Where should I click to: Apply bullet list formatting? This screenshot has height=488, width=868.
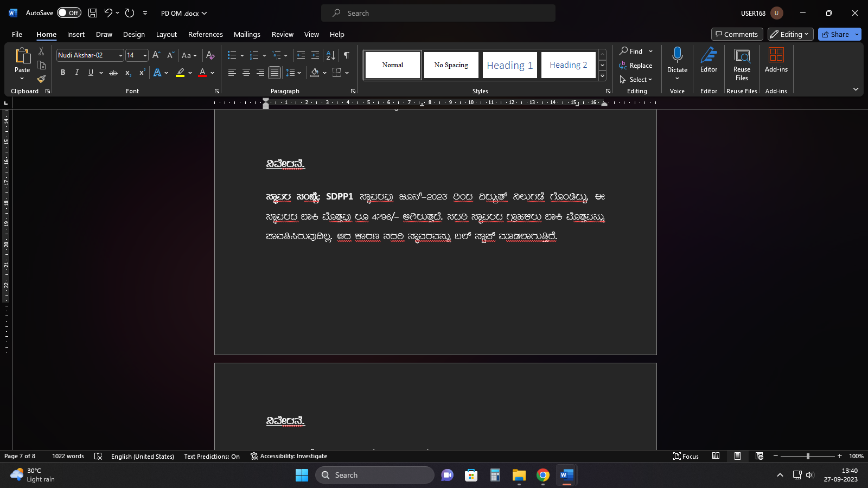point(232,55)
